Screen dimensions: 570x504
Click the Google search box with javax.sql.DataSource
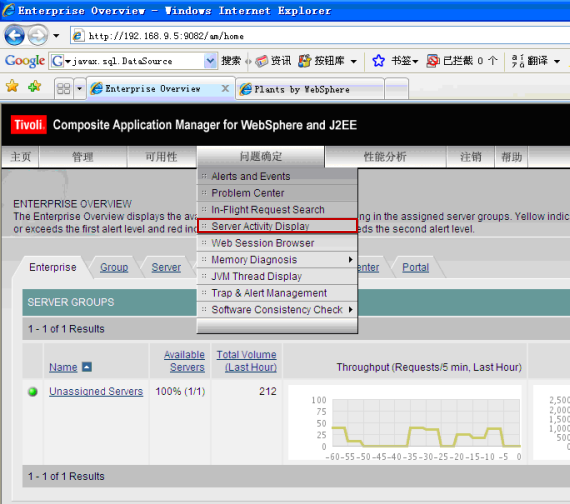click(133, 61)
